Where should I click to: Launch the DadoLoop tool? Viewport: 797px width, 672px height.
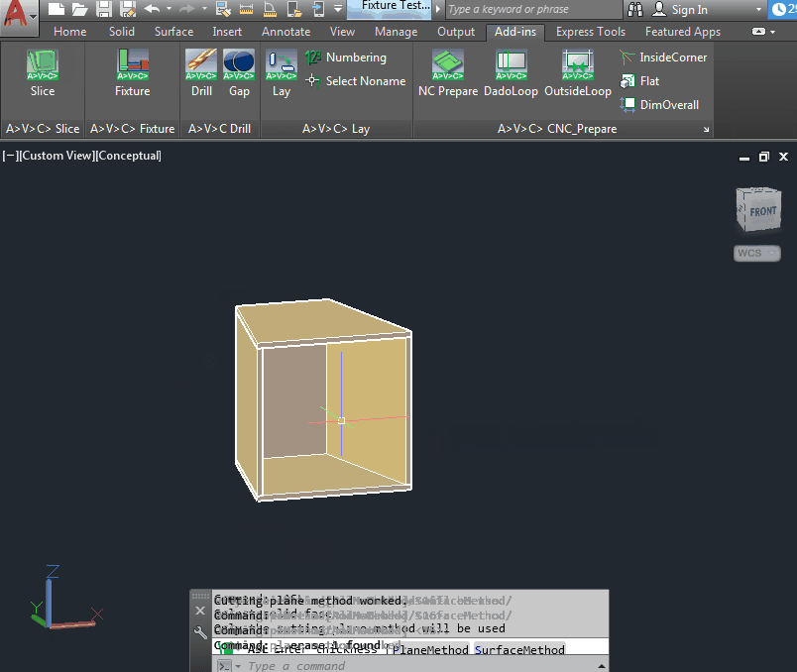pos(511,72)
